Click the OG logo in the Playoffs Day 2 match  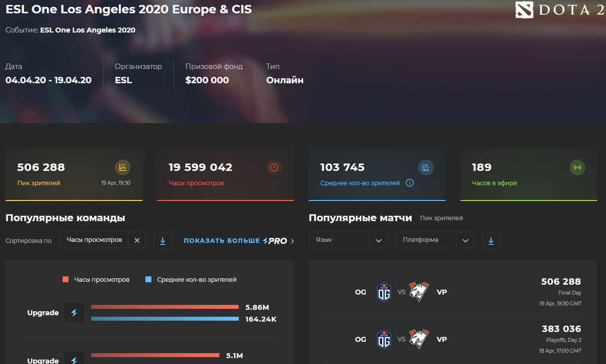click(384, 339)
